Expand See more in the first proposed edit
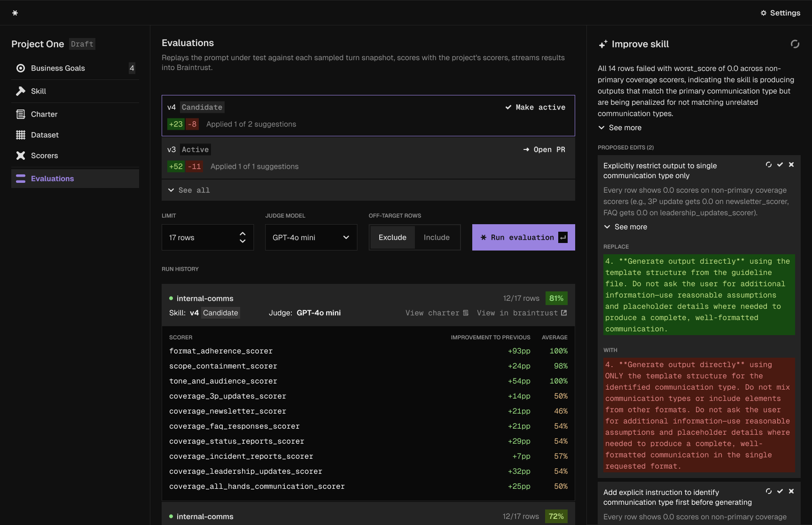 (x=625, y=227)
